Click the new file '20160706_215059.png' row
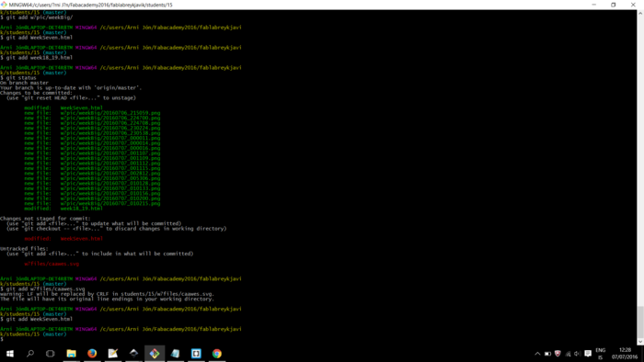 92,113
